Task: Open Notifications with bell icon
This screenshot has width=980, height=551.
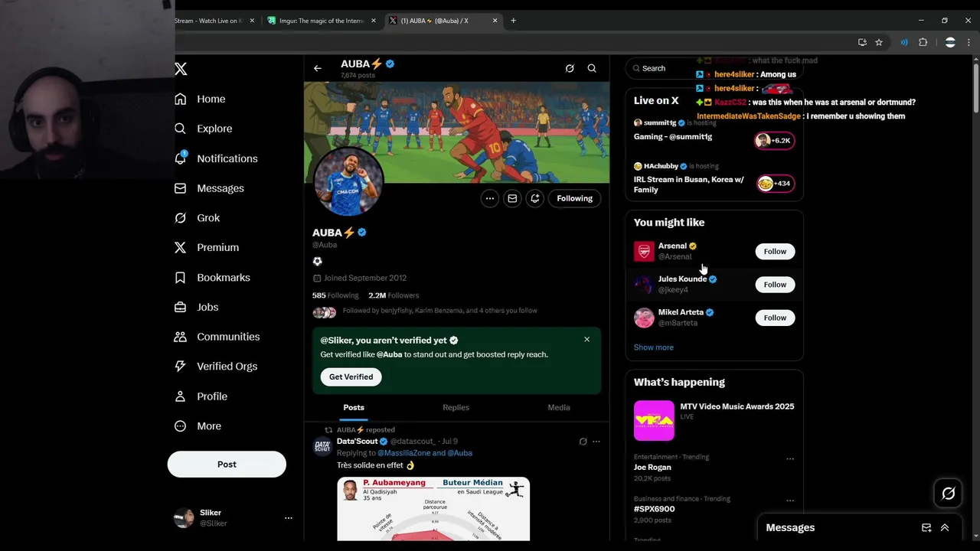Action: pyautogui.click(x=216, y=158)
